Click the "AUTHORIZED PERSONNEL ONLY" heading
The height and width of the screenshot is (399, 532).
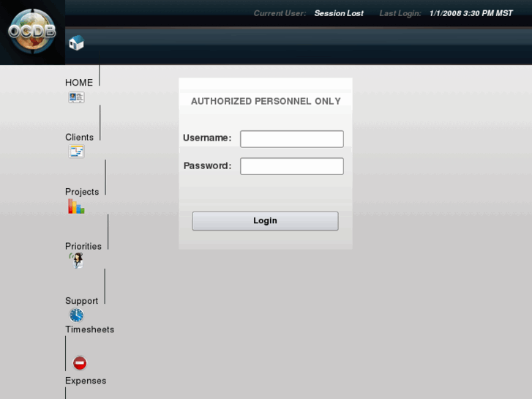pyautogui.click(x=266, y=101)
